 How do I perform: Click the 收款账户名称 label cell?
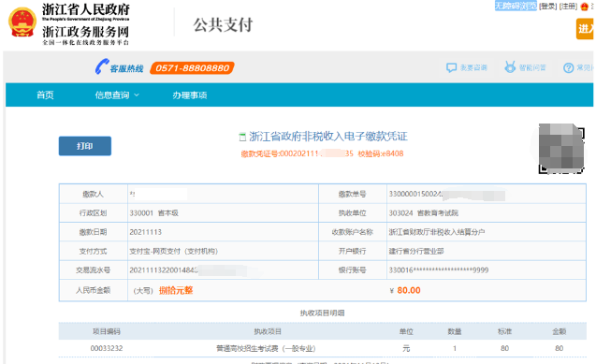[x=353, y=232]
